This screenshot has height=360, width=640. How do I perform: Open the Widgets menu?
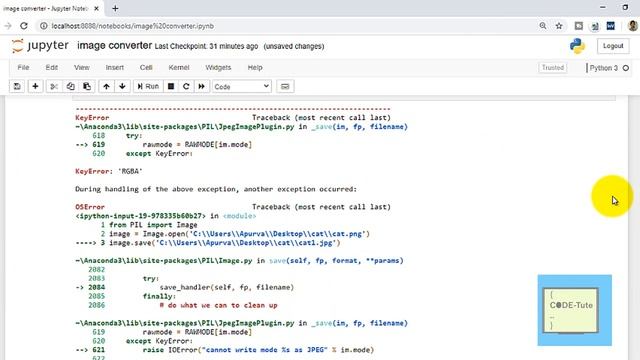(x=218, y=68)
